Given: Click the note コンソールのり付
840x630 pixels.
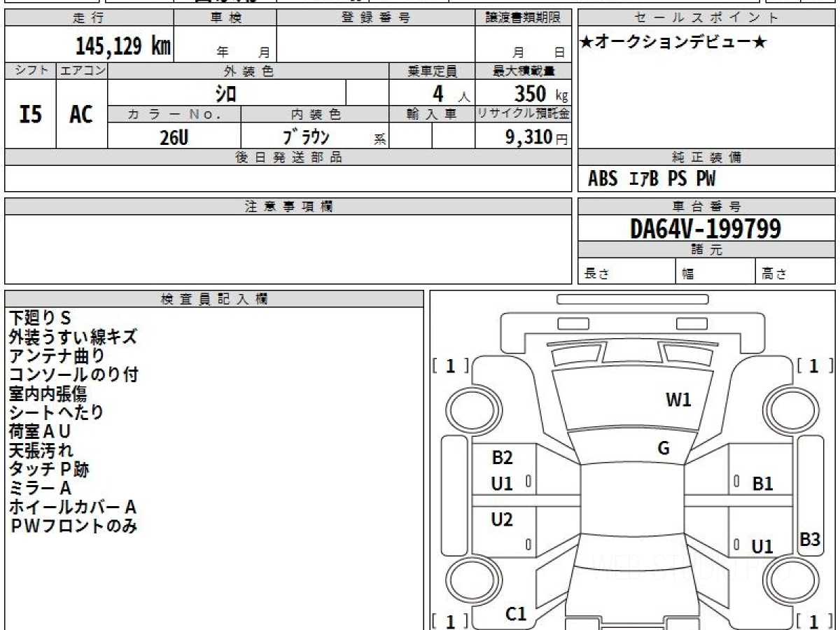Looking at the screenshot, I should point(73,375).
